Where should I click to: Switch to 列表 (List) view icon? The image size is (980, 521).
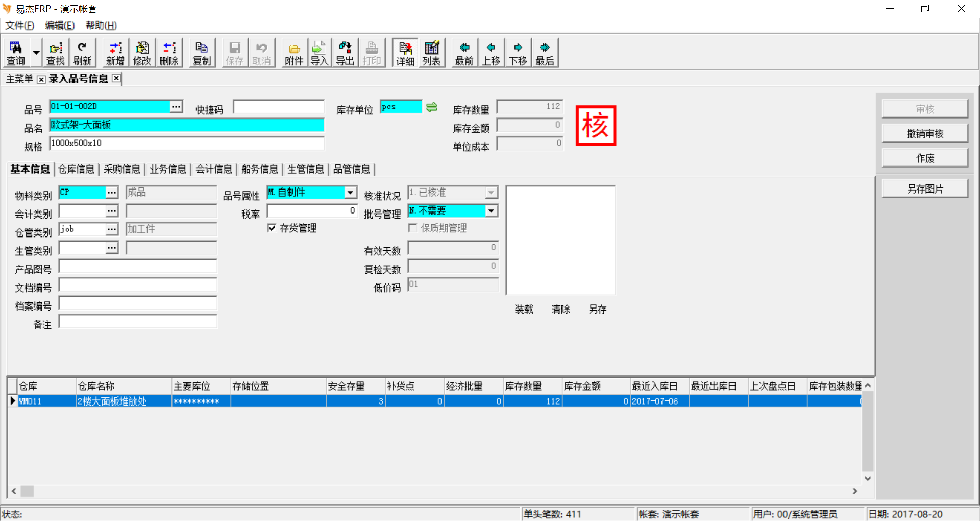431,53
